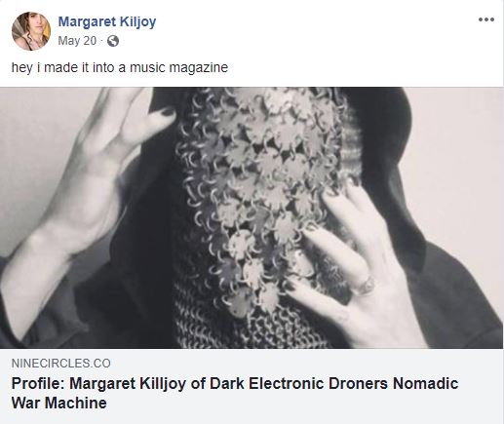The image size is (504, 424).
Task: Click the ring on the finger in photo
Action: pos(367,285)
